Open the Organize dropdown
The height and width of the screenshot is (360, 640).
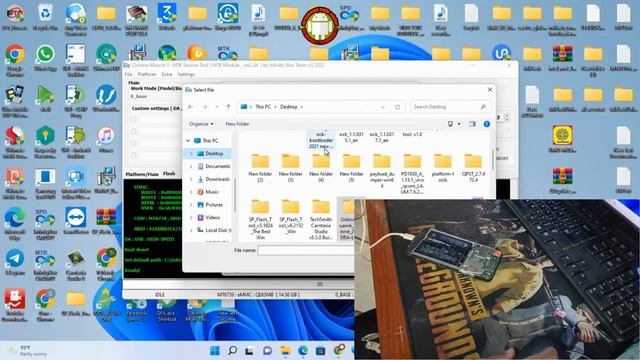tap(201, 124)
